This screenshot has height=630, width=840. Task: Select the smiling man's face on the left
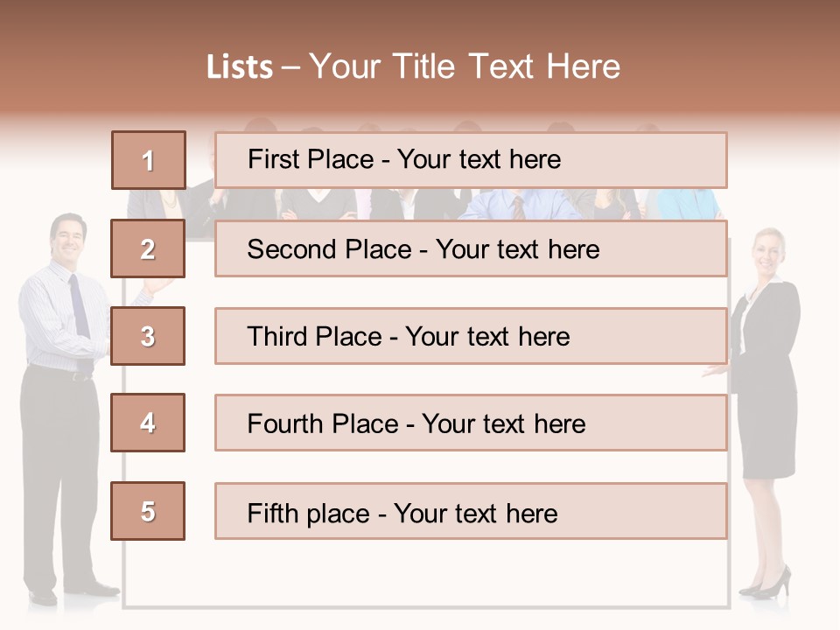[66, 236]
